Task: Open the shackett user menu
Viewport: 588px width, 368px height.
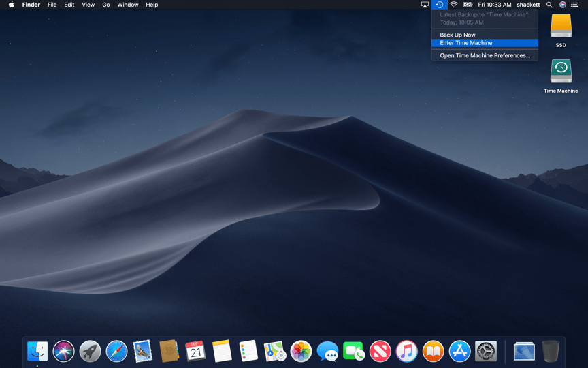Action: [x=528, y=5]
